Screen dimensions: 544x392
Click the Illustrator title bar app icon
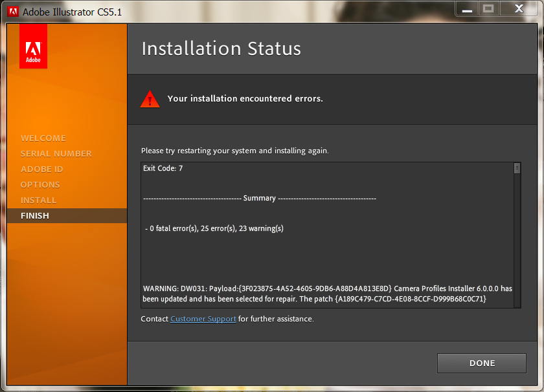tap(13, 12)
